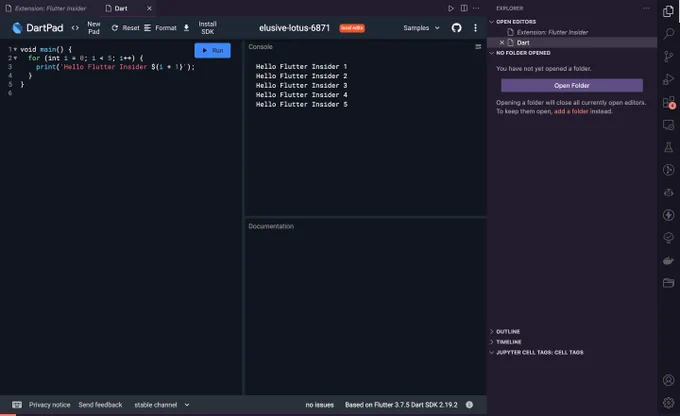Click the console clear lines icon
Viewport: 680px width, 416px height.
coord(478,46)
